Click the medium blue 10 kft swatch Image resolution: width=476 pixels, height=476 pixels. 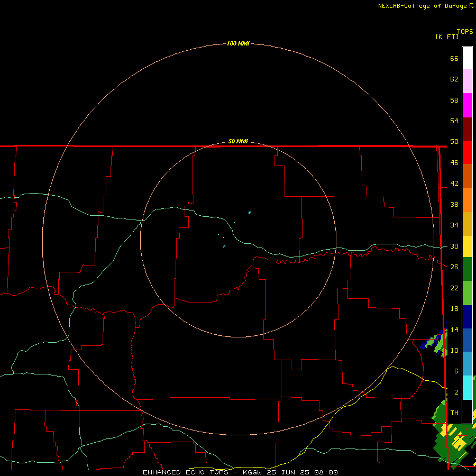pos(467,340)
